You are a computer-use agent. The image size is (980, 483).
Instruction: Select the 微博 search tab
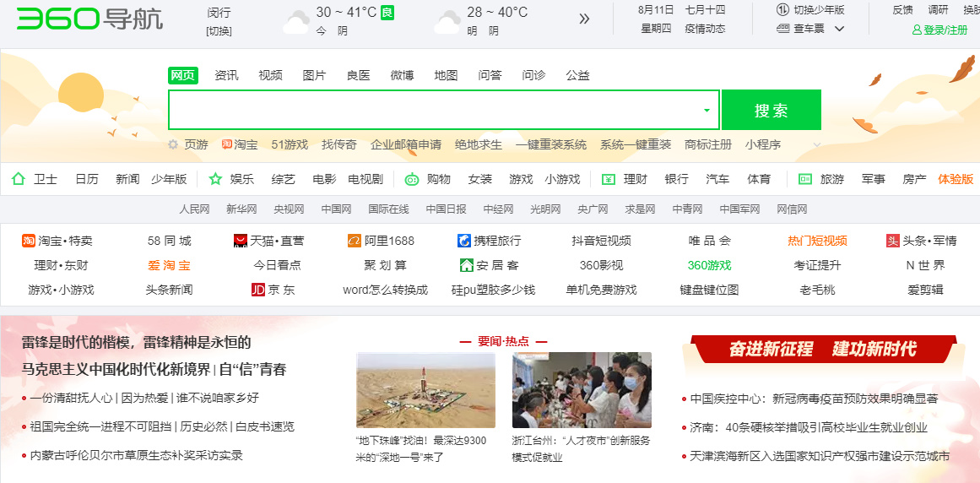click(x=403, y=75)
